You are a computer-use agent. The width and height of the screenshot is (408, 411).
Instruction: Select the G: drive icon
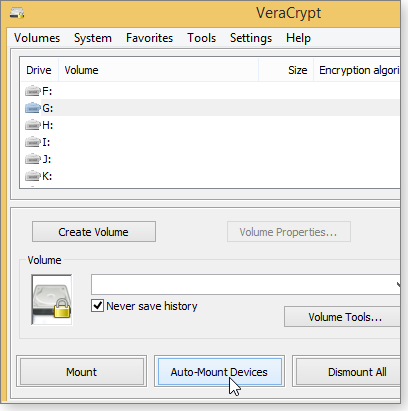pos(33,108)
